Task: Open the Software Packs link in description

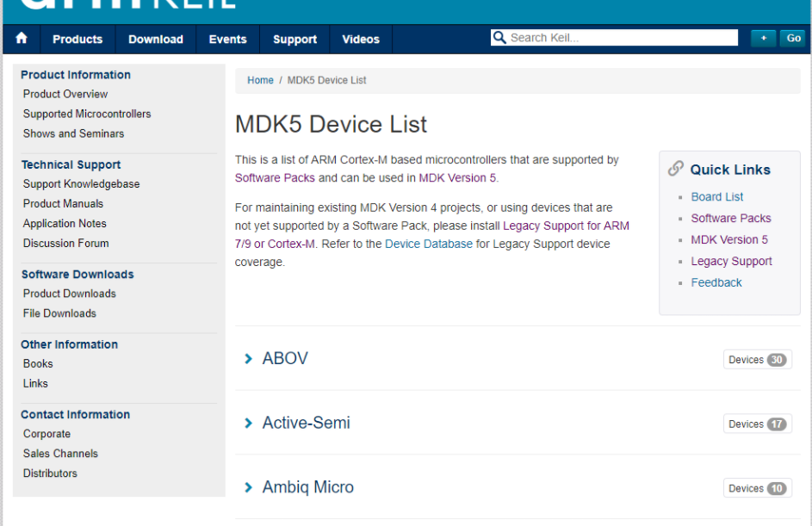Action: [x=275, y=177]
